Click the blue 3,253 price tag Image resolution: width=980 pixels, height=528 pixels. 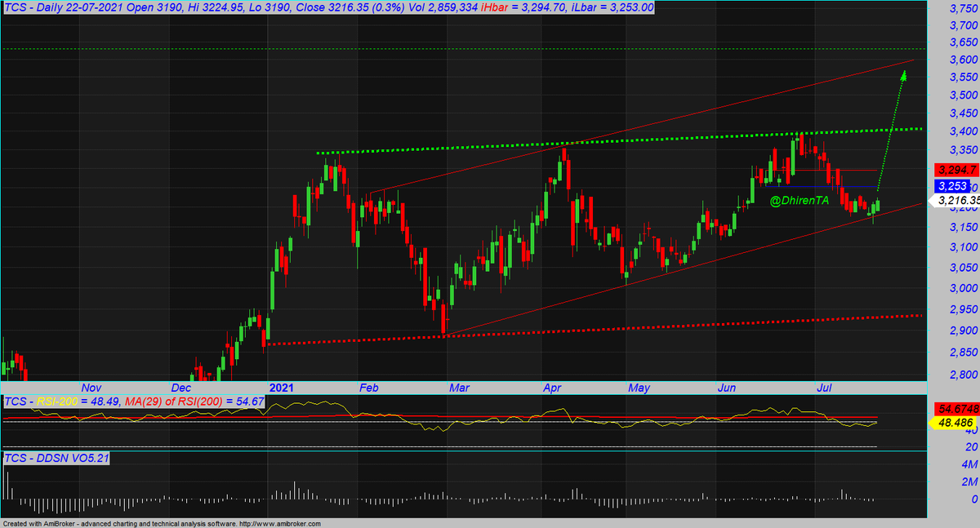point(952,187)
